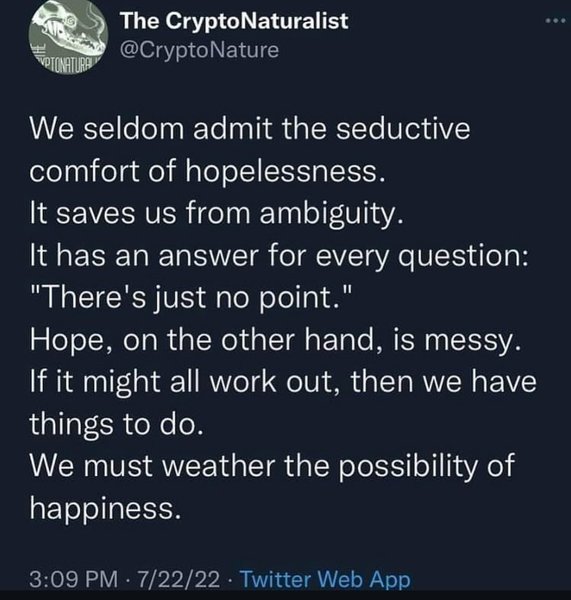Click "If it might all work out" line
The height and width of the screenshot is (600, 571).
[283, 382]
